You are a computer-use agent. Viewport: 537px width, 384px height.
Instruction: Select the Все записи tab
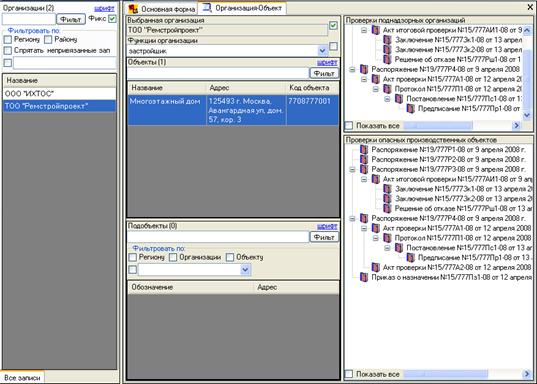coord(22,377)
